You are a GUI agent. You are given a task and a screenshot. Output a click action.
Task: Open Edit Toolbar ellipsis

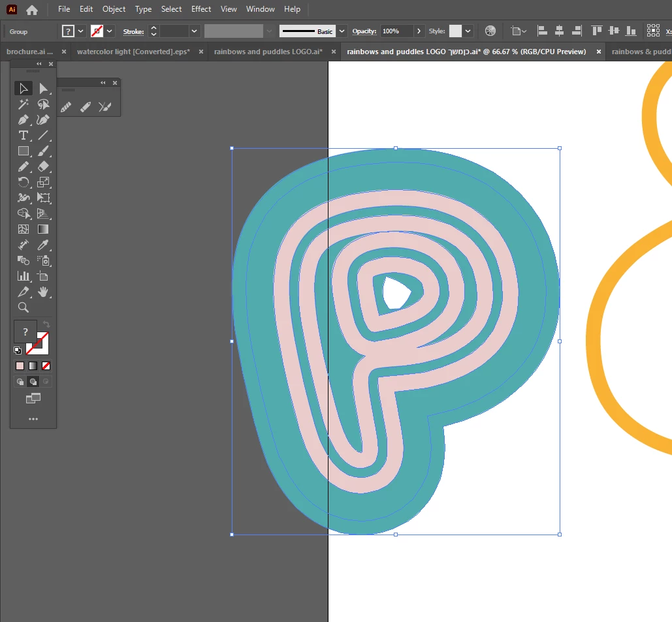coord(33,419)
